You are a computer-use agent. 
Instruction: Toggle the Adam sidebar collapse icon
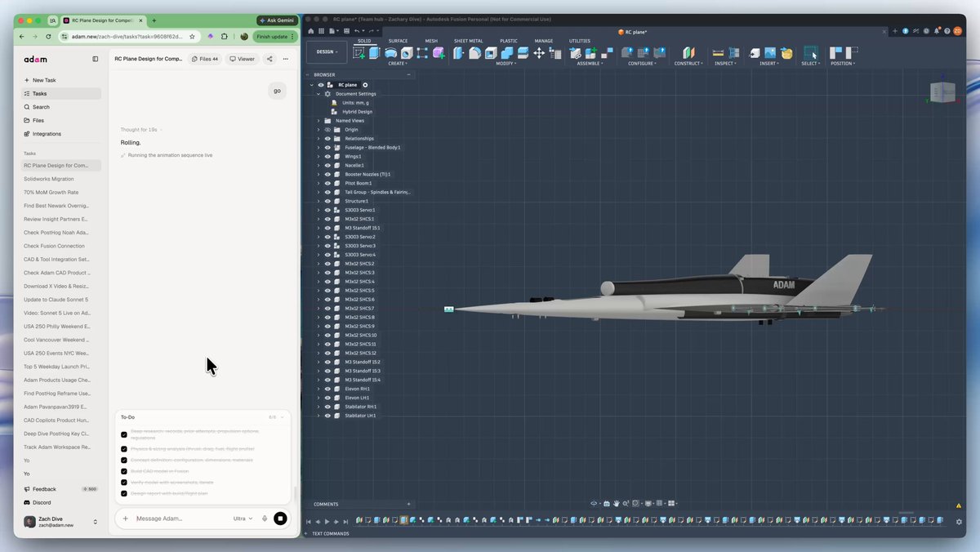pos(96,59)
